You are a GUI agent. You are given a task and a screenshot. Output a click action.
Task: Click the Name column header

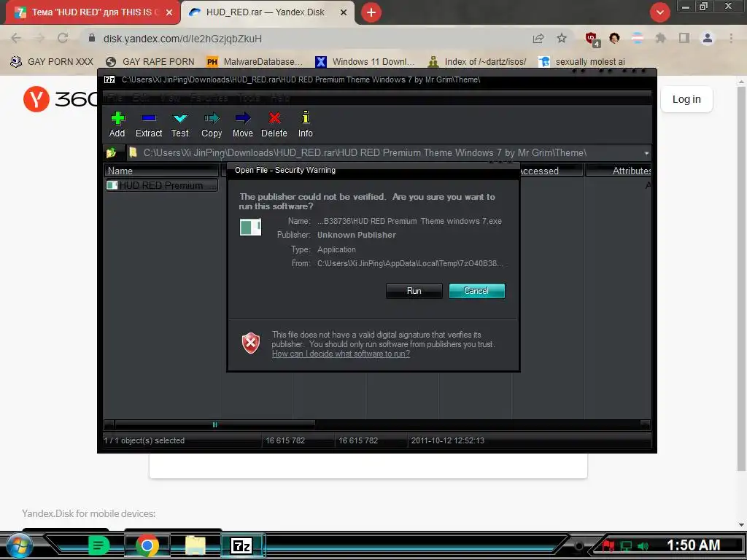coord(161,171)
